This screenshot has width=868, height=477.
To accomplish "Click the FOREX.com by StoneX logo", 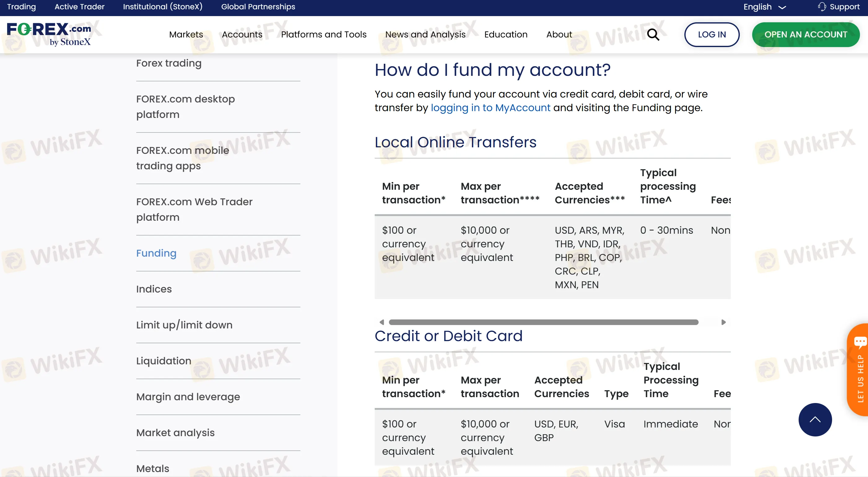I will coord(49,34).
